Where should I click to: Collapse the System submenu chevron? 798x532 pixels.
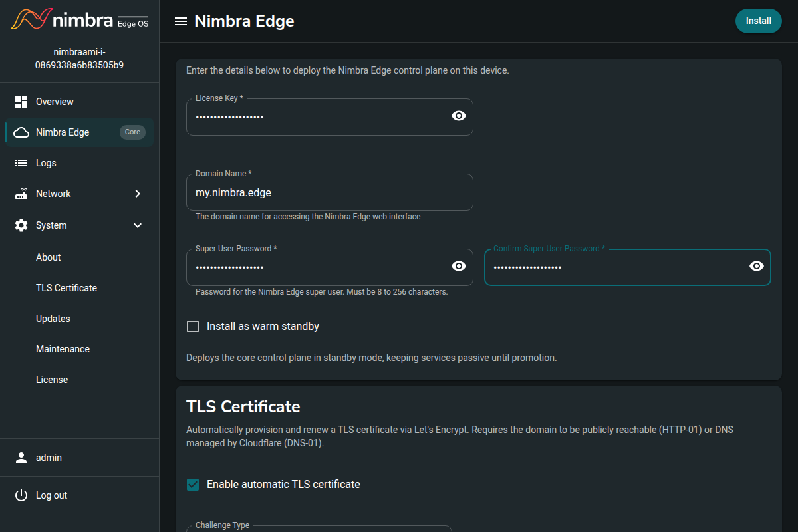point(138,225)
